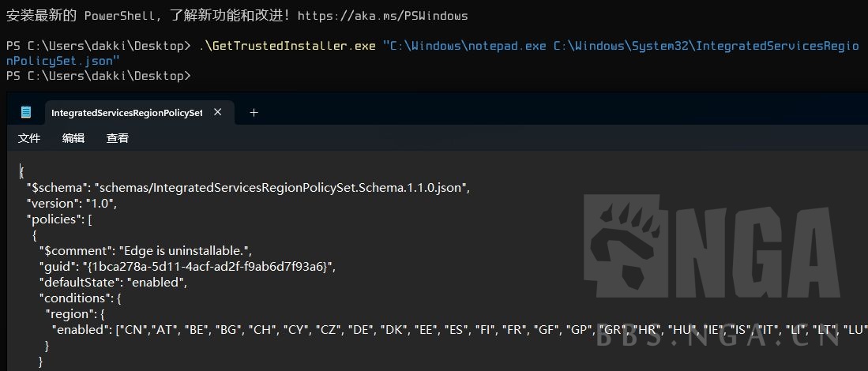Open the 文件 menu
Image resolution: width=868 pixels, height=371 pixels.
coord(29,138)
